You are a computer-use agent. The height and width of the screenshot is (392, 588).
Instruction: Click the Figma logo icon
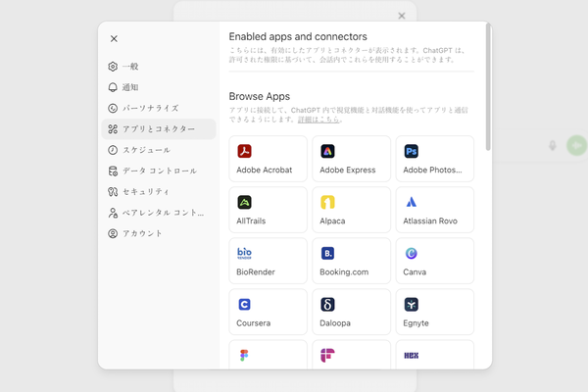(x=244, y=355)
